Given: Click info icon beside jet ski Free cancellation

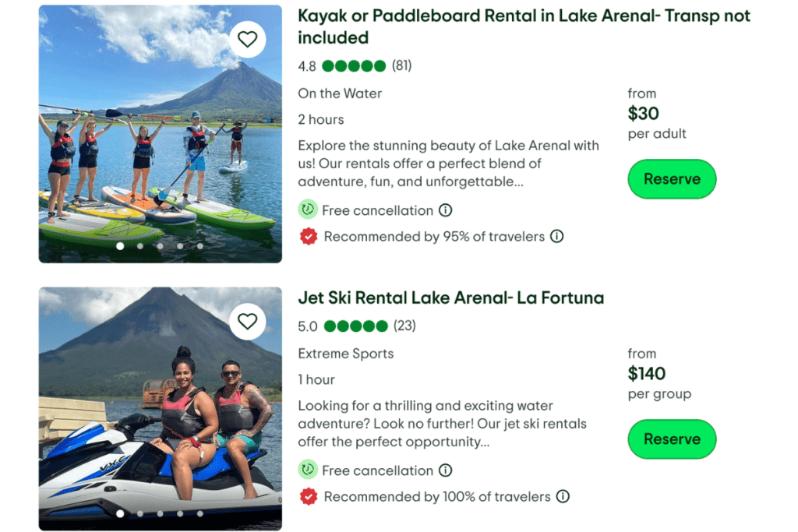Looking at the screenshot, I should 445,470.
